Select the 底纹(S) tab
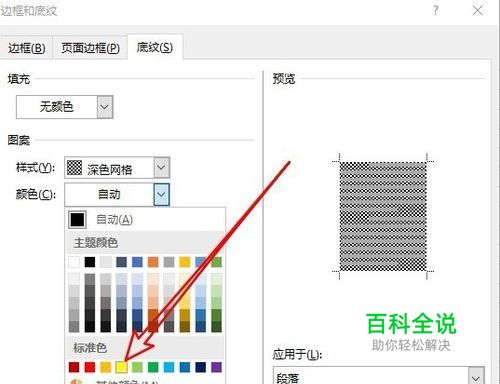500x384 pixels. coord(155,47)
